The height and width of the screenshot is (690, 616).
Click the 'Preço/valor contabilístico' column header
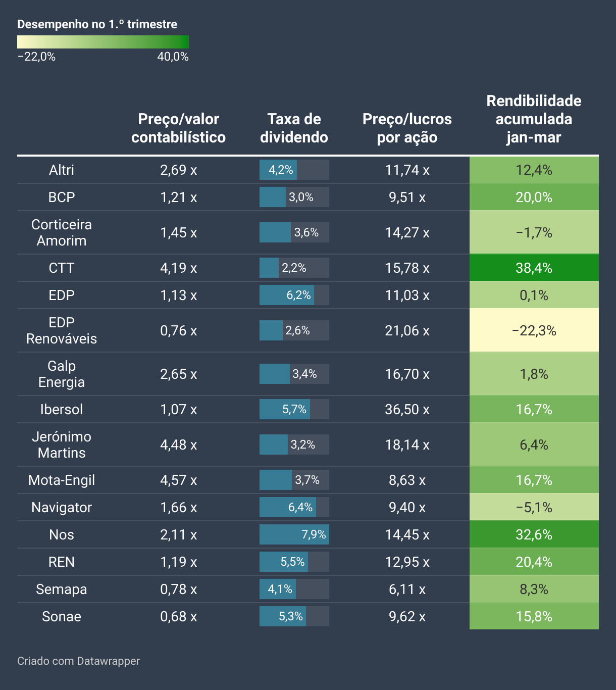click(178, 128)
